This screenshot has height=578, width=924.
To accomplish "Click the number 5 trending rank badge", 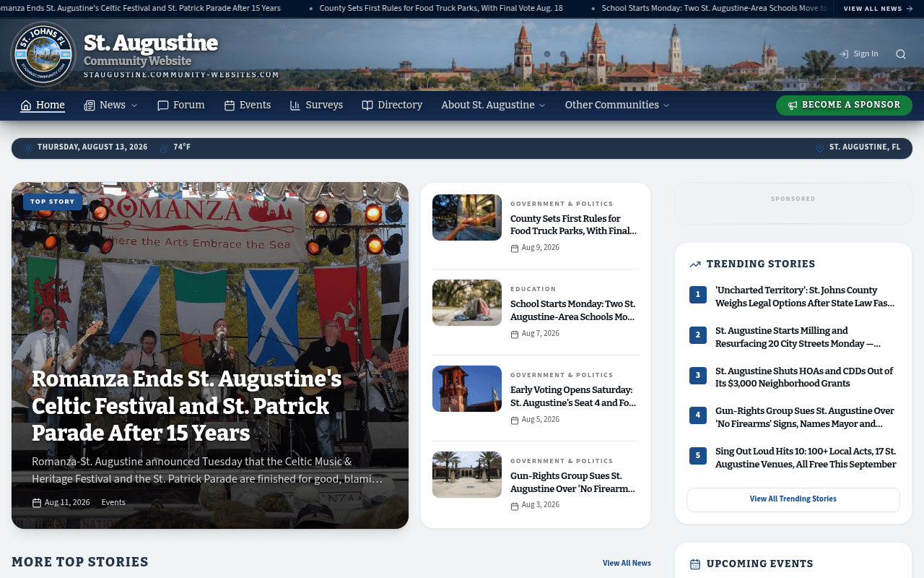I will point(698,456).
